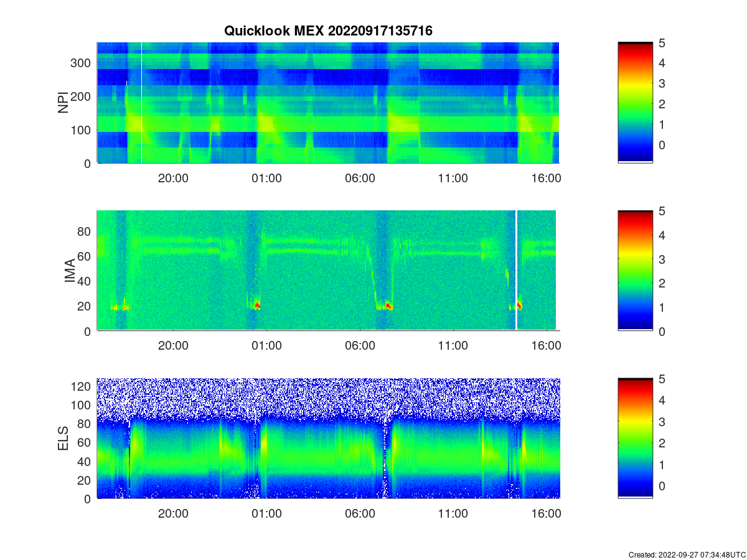Click the IMA y-axis label
Screen dimensions: 747x560
70,271
